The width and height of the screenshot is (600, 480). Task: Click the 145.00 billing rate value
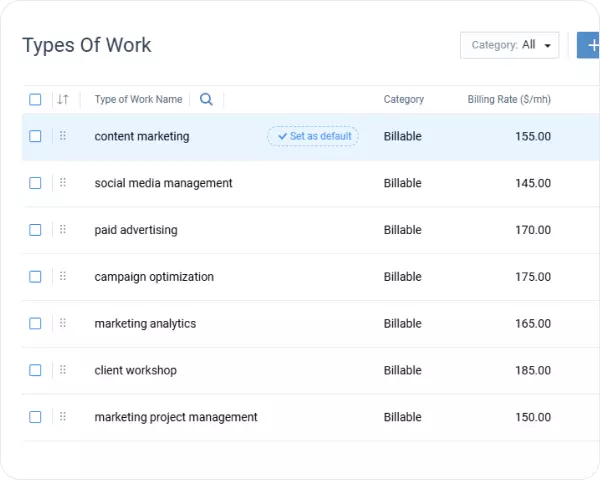[533, 183]
